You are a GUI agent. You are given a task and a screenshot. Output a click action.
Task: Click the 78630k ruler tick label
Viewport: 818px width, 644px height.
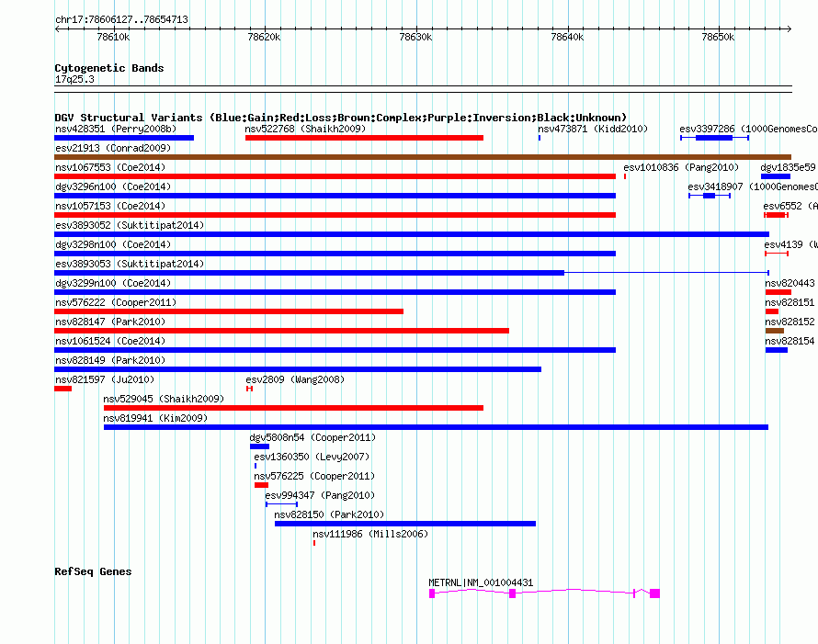pyautogui.click(x=415, y=37)
